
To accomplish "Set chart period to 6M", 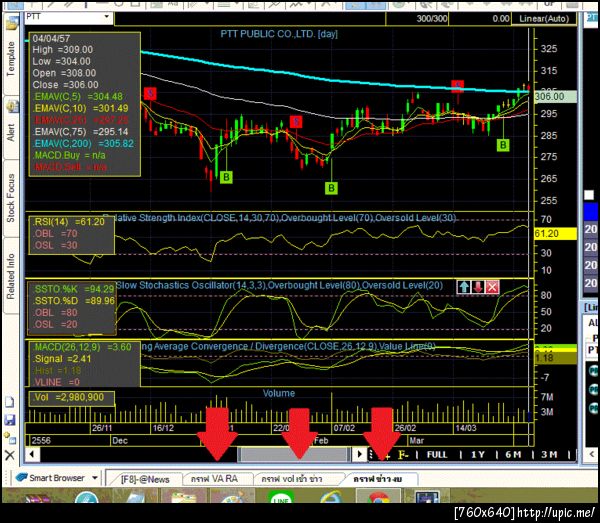I will tap(513, 455).
